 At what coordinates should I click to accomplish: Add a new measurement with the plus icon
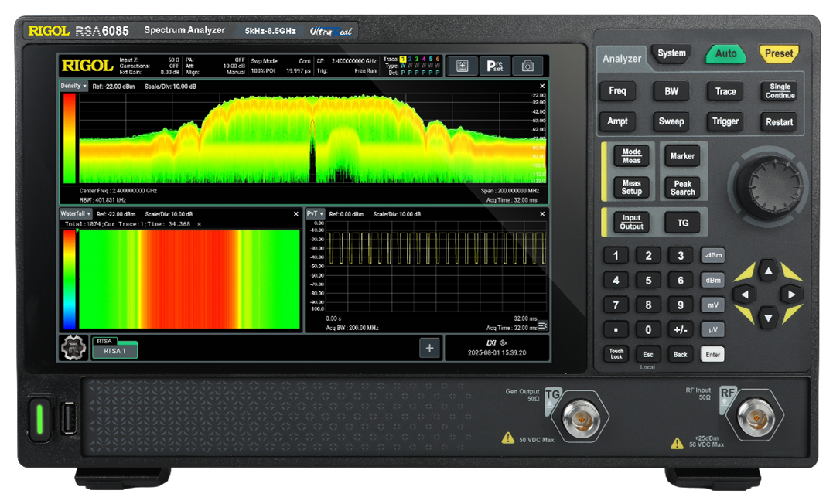tap(429, 349)
